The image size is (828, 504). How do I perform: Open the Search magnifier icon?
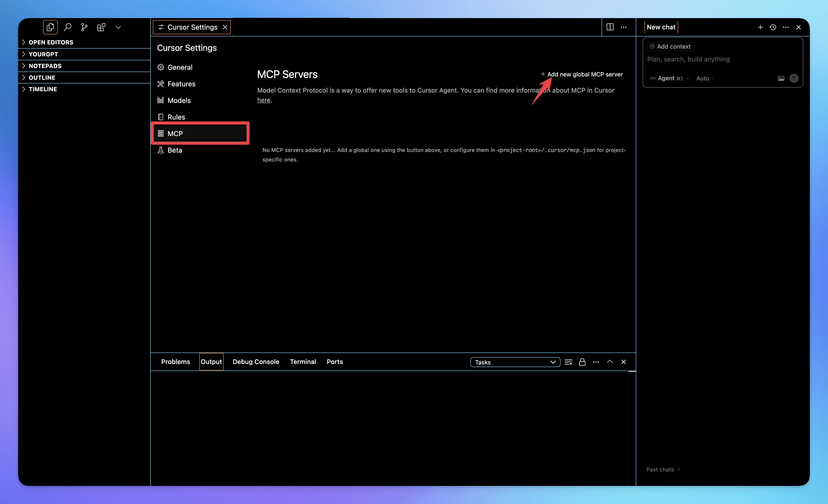pos(68,27)
